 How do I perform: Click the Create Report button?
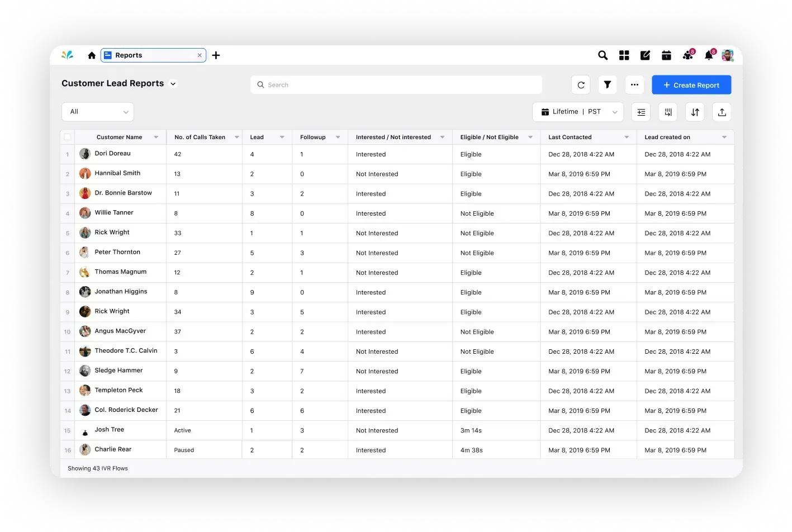[691, 84]
